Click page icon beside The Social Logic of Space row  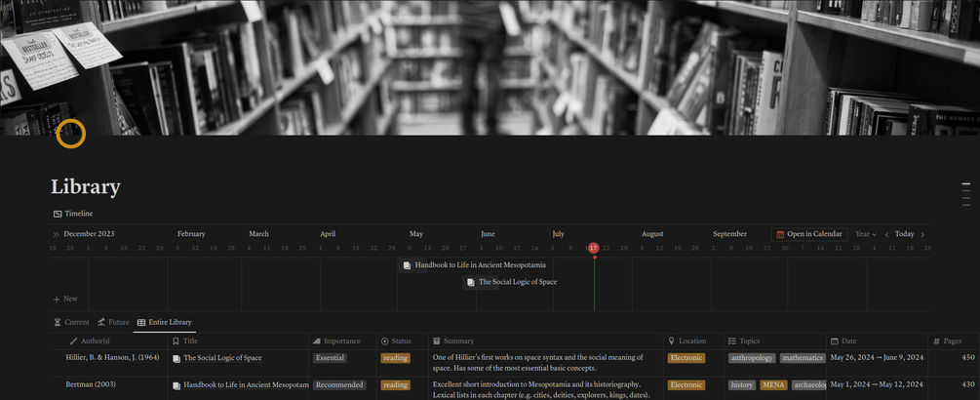[176, 359]
